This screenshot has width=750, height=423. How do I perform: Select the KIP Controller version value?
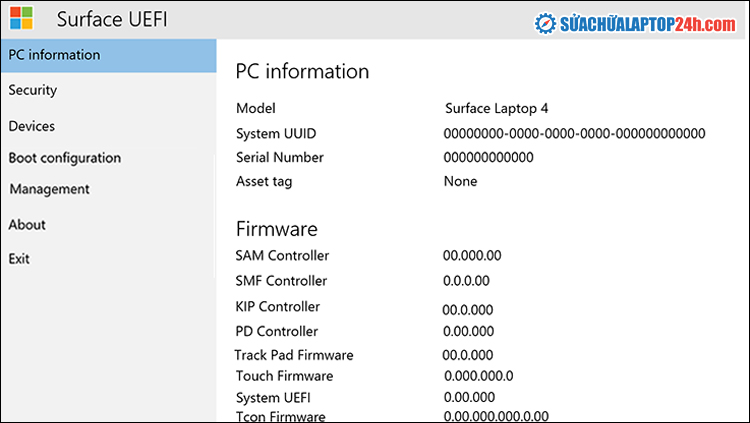pyautogui.click(x=468, y=310)
